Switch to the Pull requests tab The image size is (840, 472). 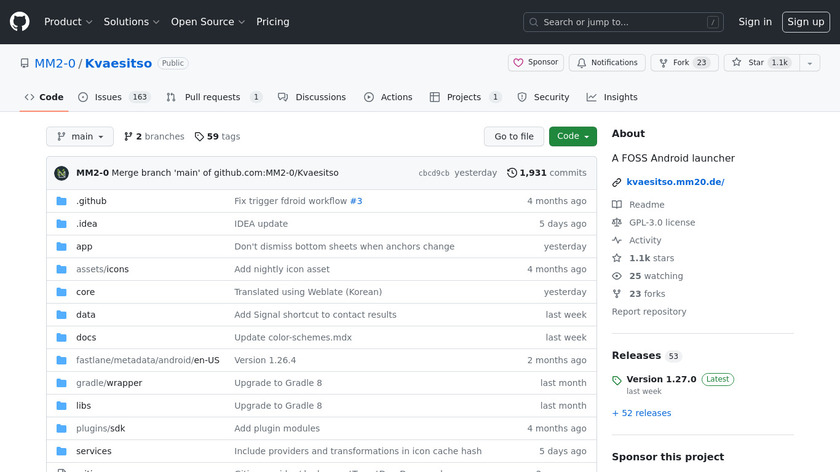tap(213, 97)
